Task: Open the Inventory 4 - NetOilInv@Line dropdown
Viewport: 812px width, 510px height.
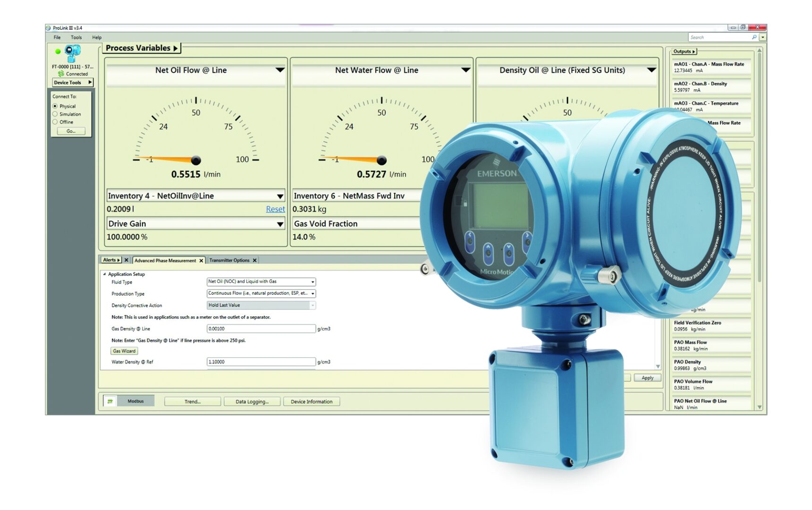Action: [x=280, y=196]
